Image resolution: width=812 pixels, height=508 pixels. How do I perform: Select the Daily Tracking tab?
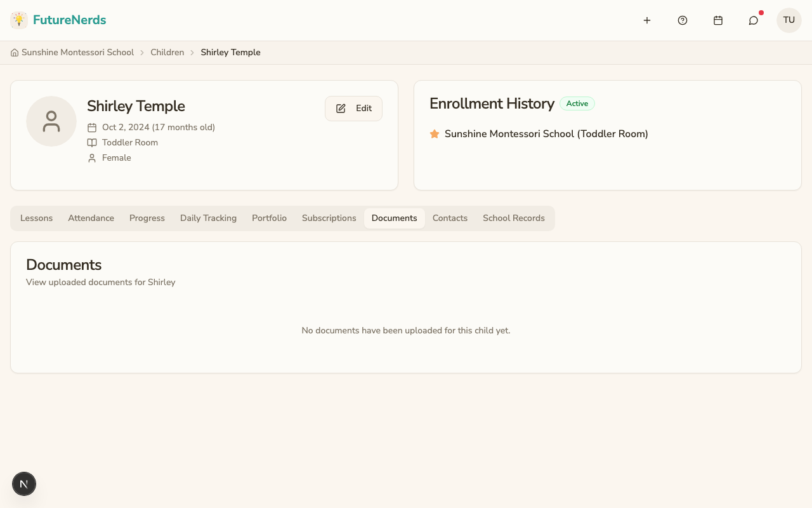click(x=208, y=218)
